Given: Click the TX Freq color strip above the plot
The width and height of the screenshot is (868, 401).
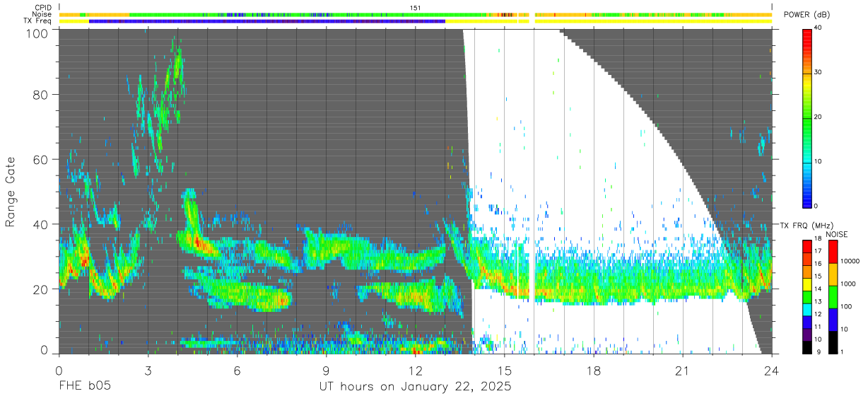Looking at the screenshot, I should coord(416,21).
